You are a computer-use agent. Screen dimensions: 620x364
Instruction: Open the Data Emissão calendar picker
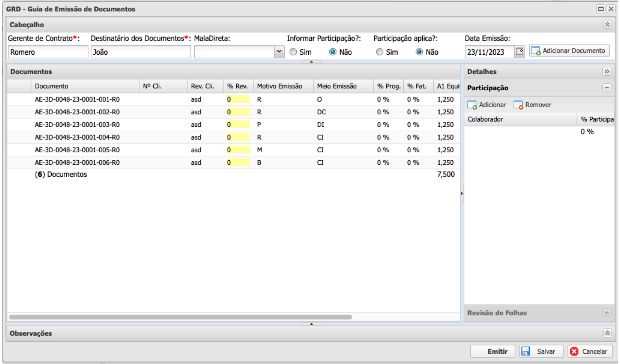[520, 52]
